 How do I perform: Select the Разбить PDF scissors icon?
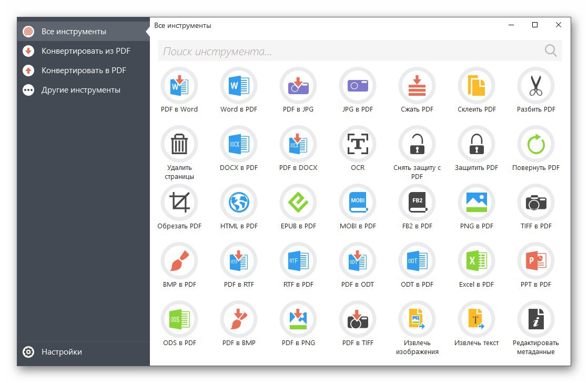click(x=536, y=86)
